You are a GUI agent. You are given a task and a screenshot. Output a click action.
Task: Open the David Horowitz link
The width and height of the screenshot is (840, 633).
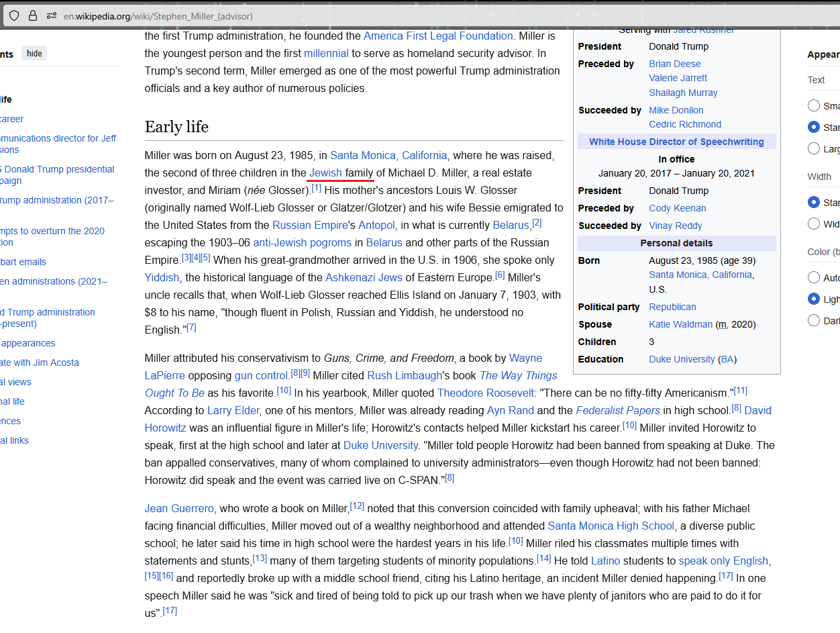(x=758, y=410)
